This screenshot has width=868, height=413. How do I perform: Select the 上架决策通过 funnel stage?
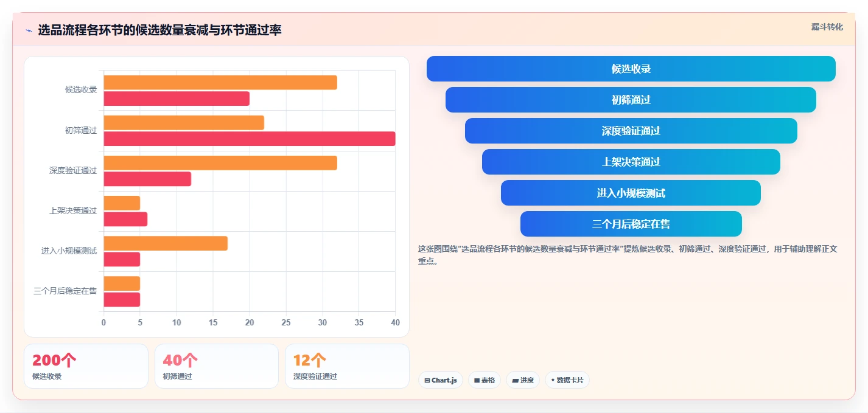[x=631, y=162]
